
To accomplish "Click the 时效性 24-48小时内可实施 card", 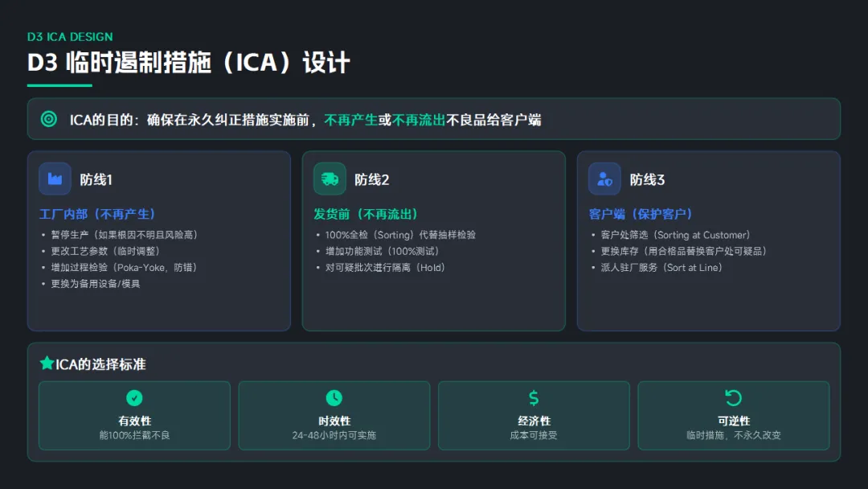I will 334,415.
